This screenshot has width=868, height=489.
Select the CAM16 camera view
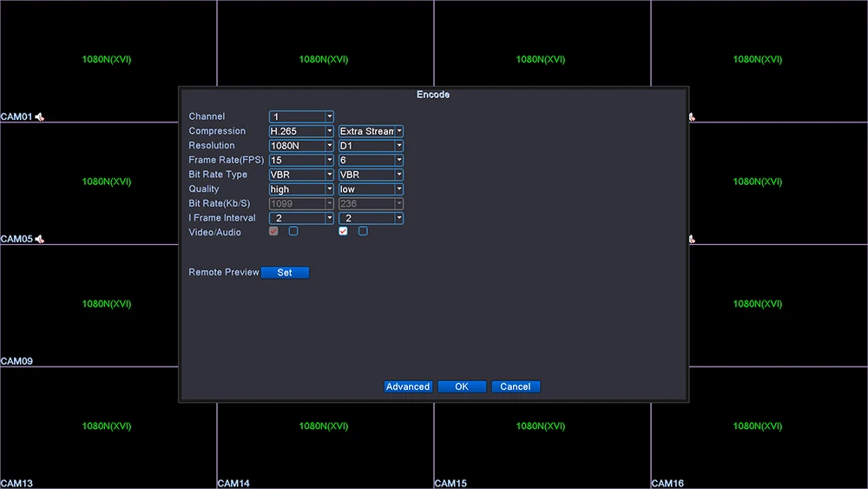coord(759,428)
